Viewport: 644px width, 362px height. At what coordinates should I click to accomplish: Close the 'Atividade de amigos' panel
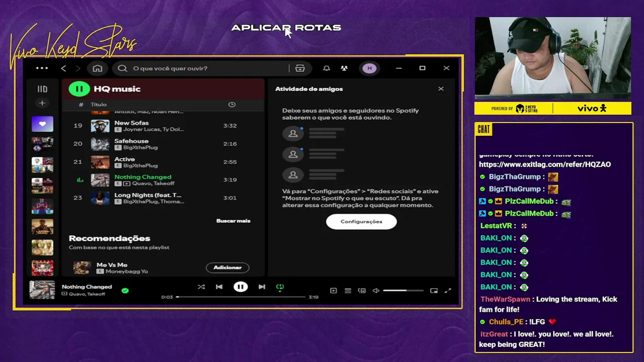441,89
